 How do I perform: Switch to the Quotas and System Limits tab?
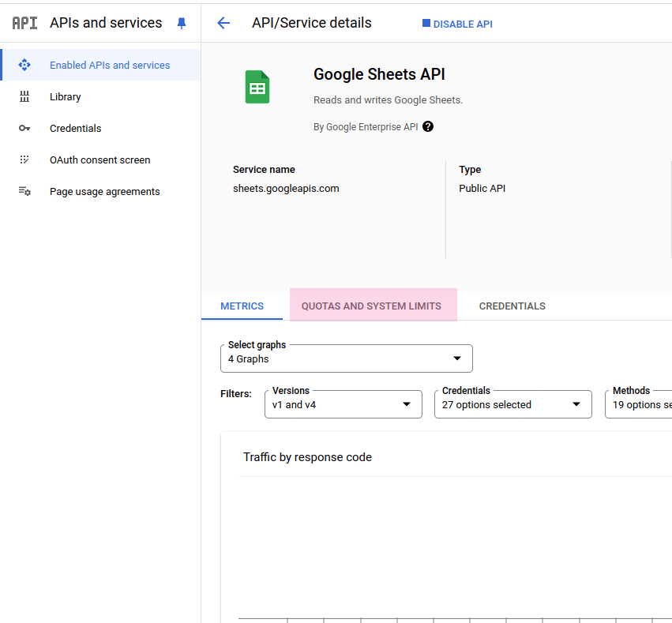372,306
